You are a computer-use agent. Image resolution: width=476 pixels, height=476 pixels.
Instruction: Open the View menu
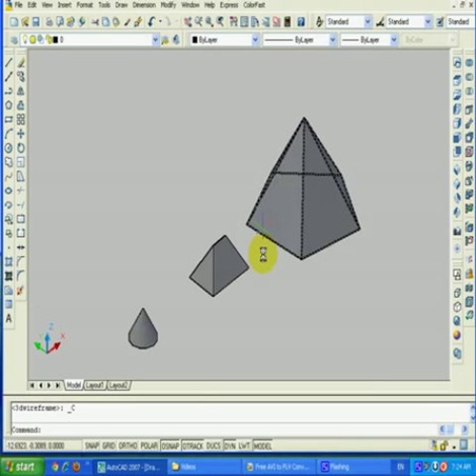[x=47, y=5]
